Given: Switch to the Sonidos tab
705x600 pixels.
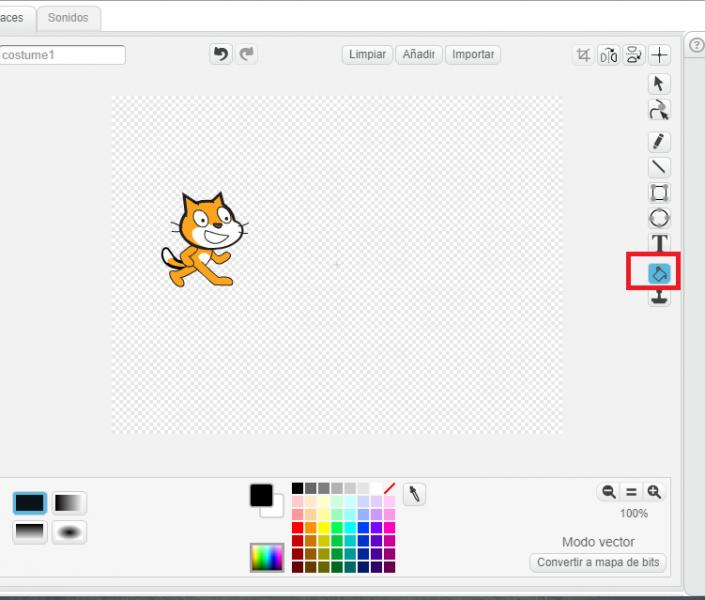Looking at the screenshot, I should 68,18.
